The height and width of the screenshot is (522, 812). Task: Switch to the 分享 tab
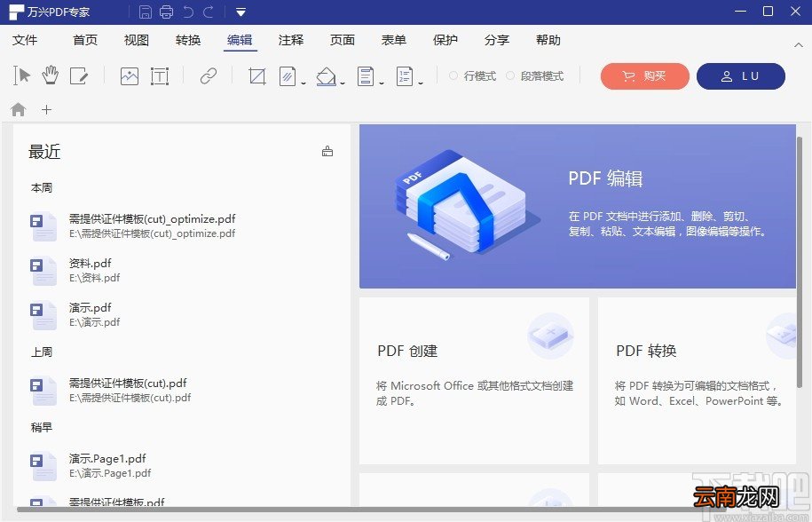(x=497, y=40)
